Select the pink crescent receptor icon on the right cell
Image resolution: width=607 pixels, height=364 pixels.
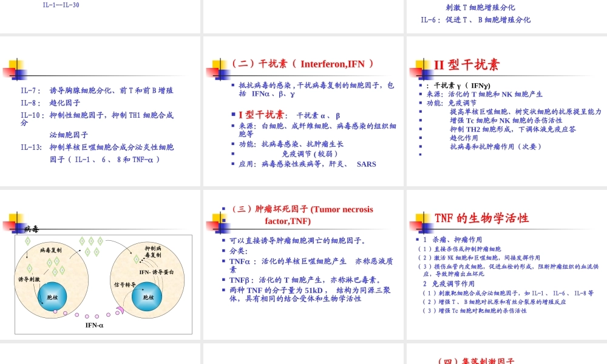coord(120,309)
